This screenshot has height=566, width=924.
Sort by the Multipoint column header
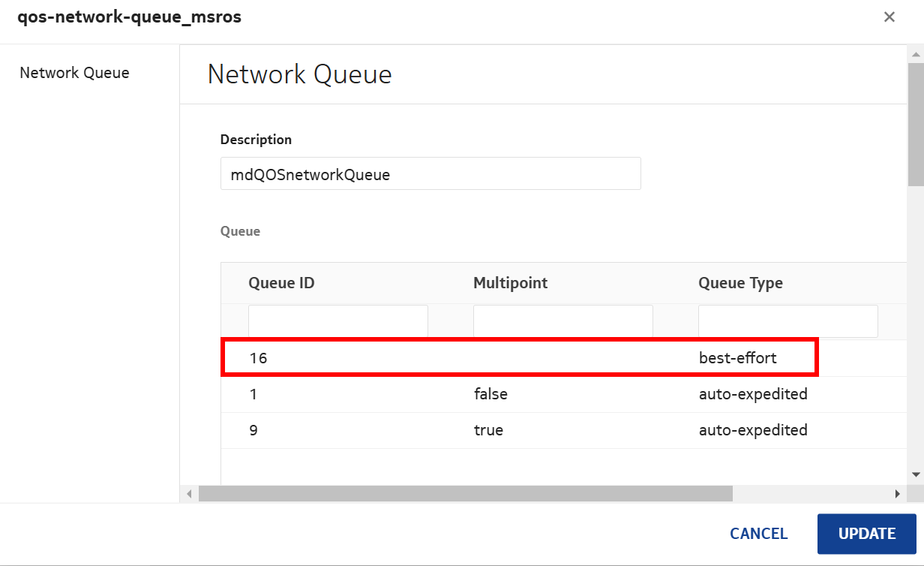click(x=510, y=283)
